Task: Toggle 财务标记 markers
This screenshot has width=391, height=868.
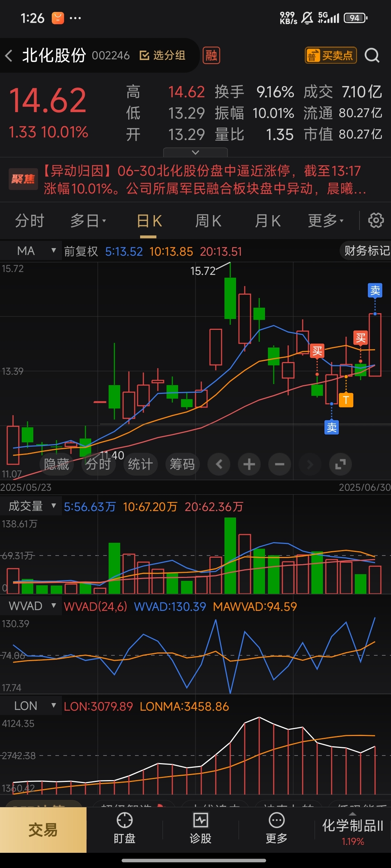Action: [366, 251]
